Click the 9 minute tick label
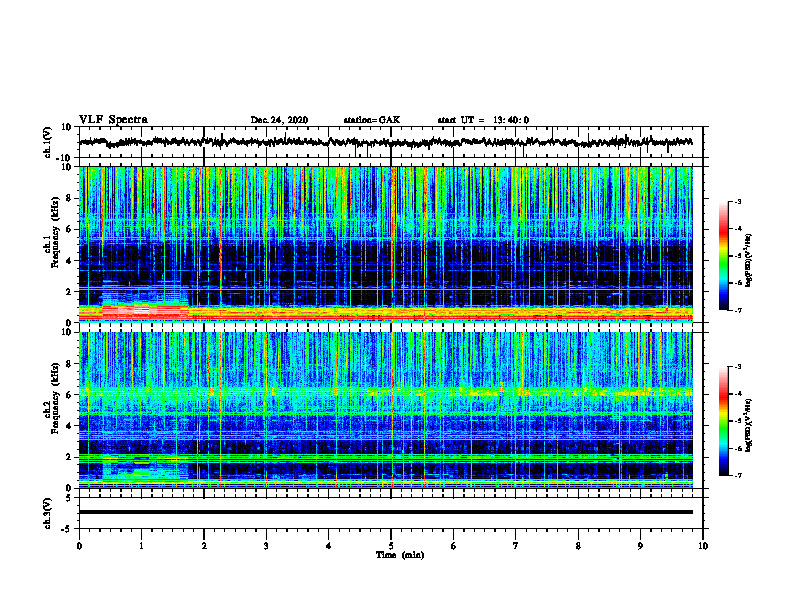 [x=640, y=546]
